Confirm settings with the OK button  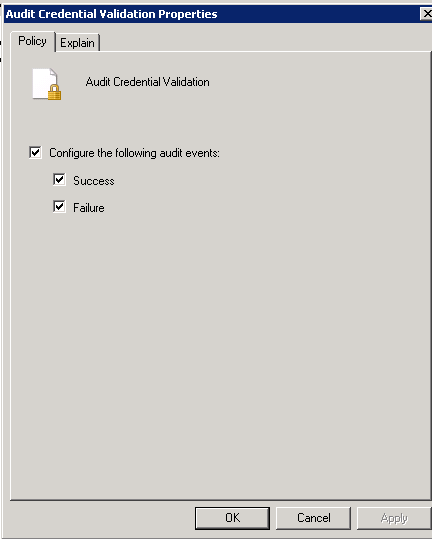click(x=232, y=518)
